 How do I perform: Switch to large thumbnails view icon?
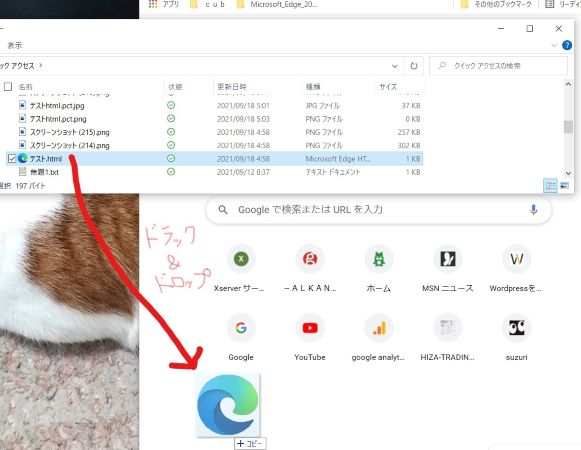point(564,185)
